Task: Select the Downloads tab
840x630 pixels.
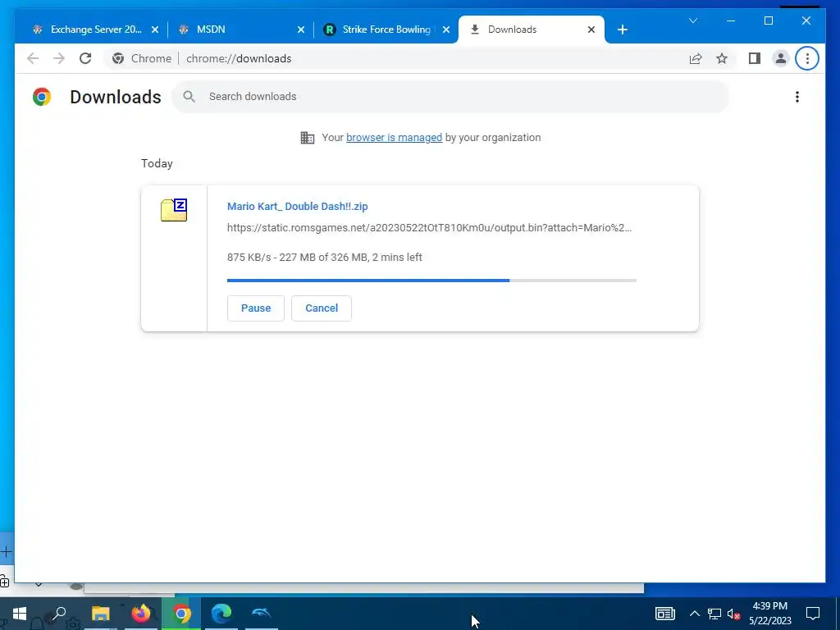Action: pyautogui.click(x=532, y=30)
